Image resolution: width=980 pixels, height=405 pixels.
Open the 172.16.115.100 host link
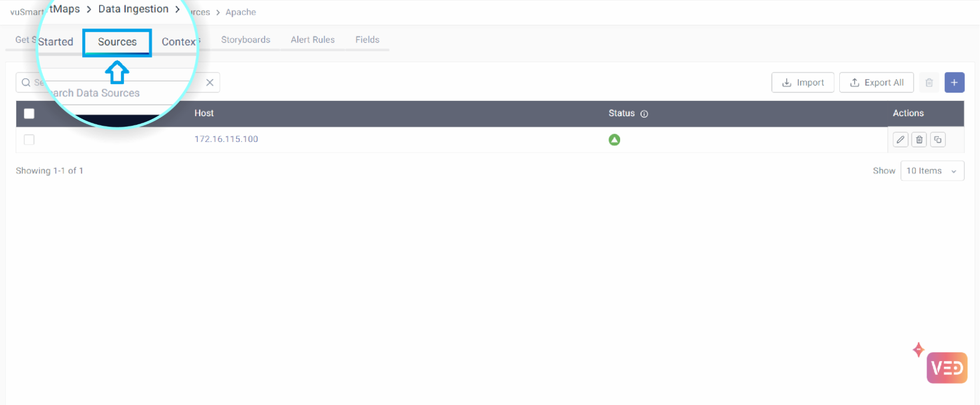[x=226, y=139]
